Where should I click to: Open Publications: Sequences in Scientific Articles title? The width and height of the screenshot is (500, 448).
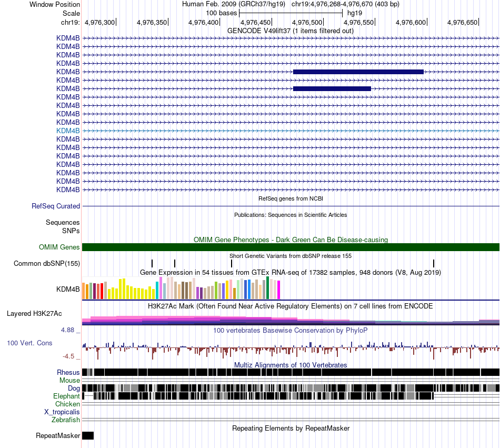(x=291, y=215)
